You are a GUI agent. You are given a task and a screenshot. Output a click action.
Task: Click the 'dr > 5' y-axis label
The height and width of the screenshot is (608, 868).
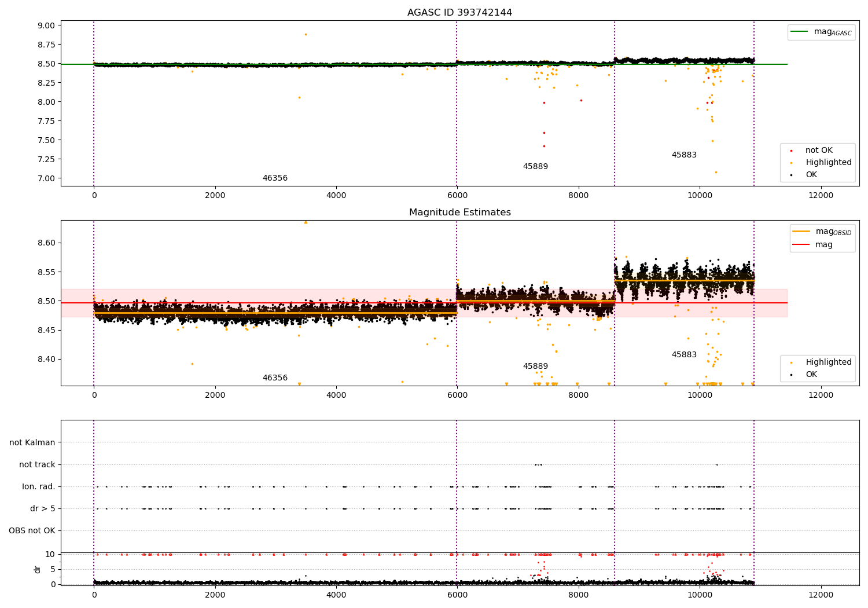[x=43, y=508]
